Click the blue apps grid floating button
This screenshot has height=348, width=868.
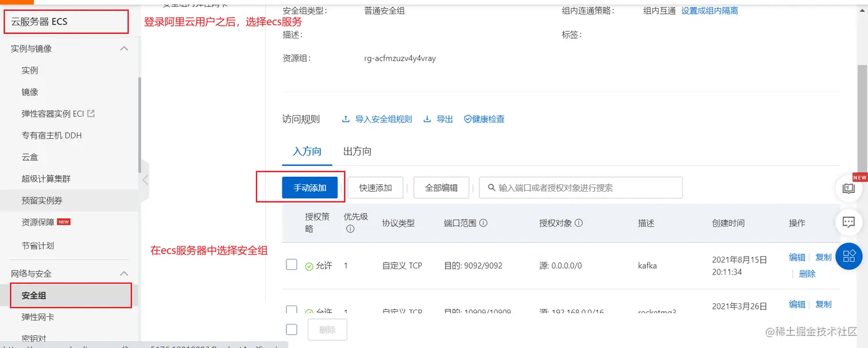click(x=849, y=256)
